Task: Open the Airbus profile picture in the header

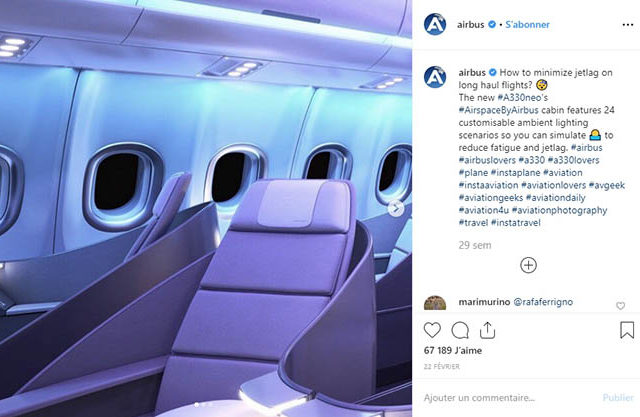Action: (435, 24)
